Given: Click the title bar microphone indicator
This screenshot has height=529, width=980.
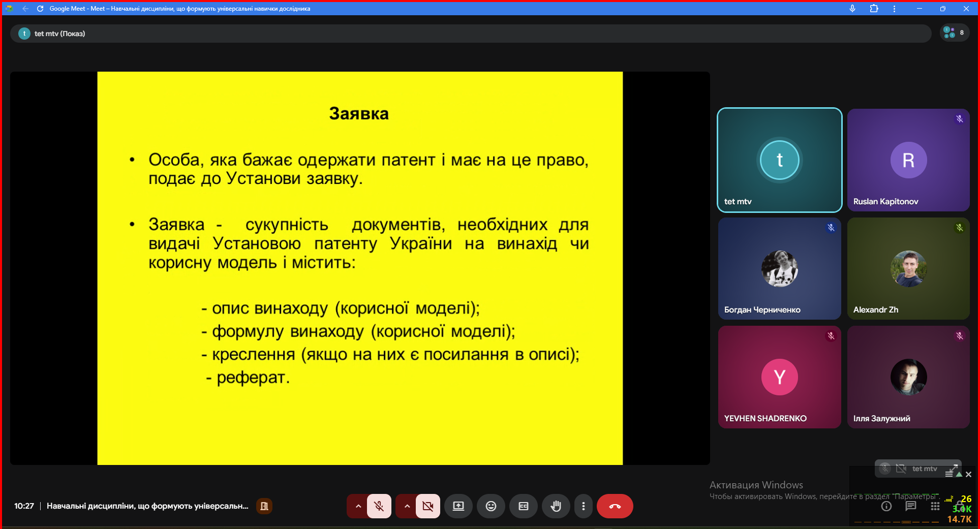Looking at the screenshot, I should coord(852,9).
